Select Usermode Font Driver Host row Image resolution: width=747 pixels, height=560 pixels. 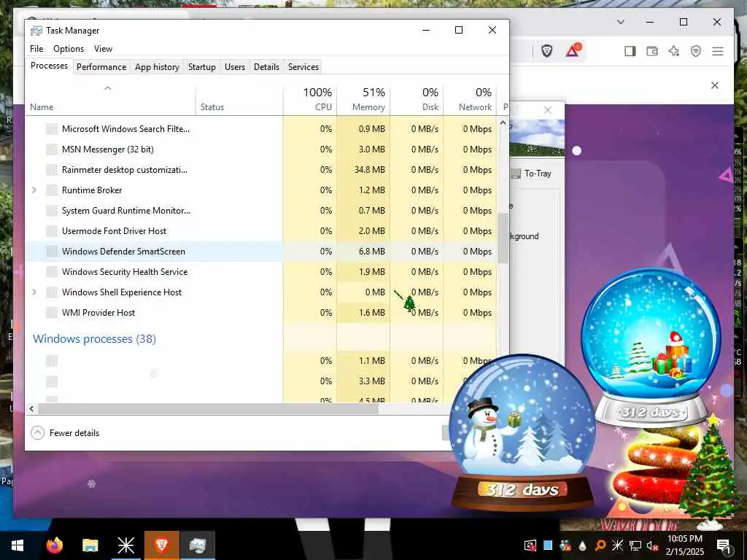261,231
